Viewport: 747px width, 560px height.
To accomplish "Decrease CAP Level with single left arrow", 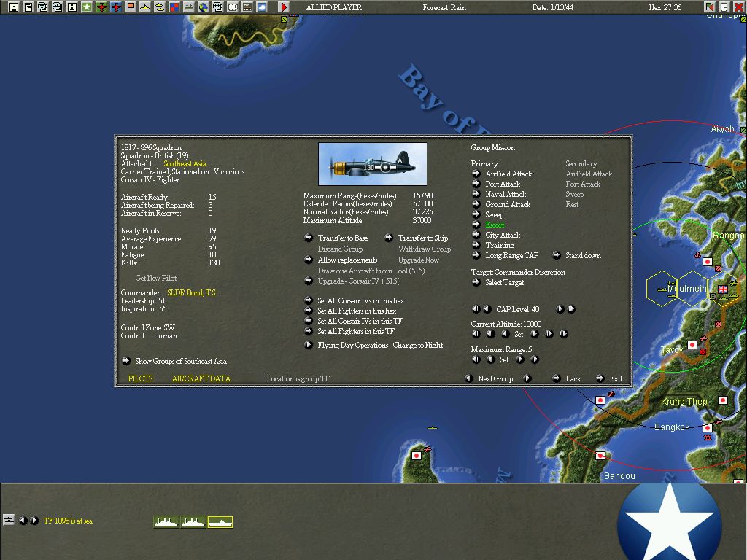I will 487,309.
